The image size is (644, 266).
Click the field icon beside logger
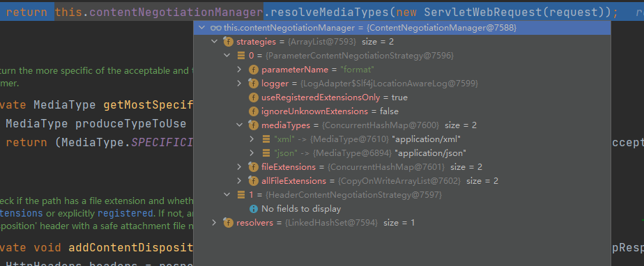click(x=254, y=84)
